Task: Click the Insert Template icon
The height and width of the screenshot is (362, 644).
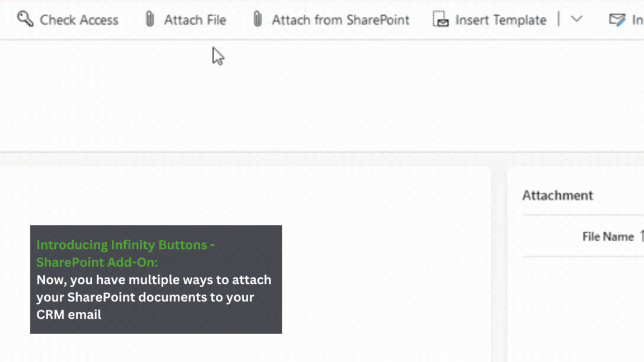Action: point(440,19)
